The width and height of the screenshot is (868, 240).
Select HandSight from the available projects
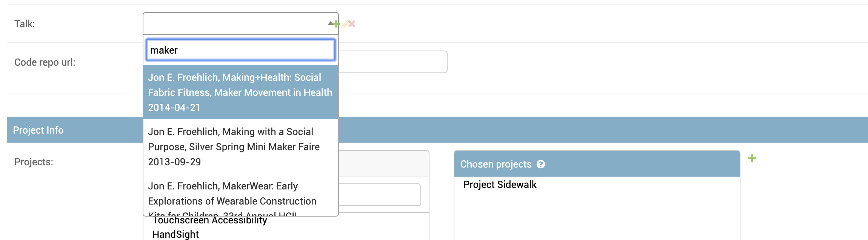[175, 234]
